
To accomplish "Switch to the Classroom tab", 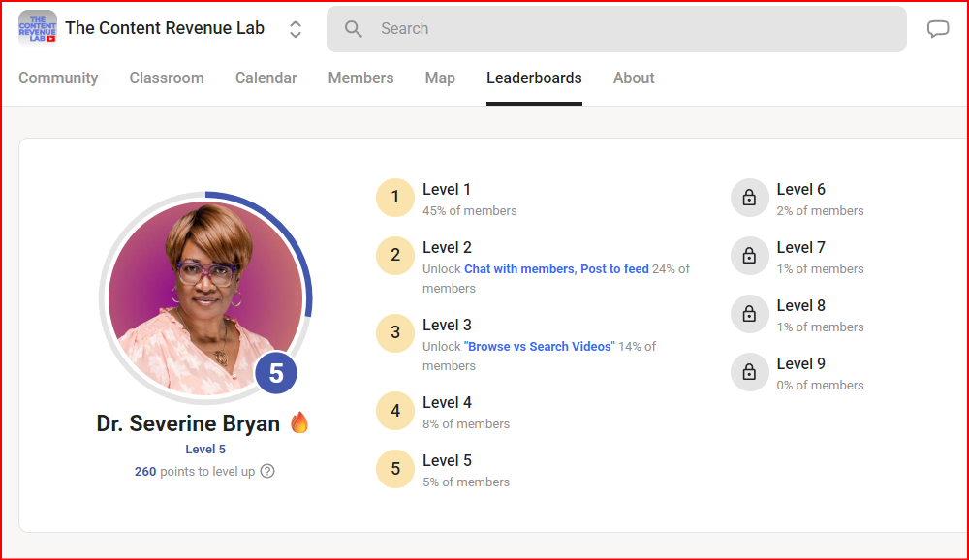I will coord(167,78).
